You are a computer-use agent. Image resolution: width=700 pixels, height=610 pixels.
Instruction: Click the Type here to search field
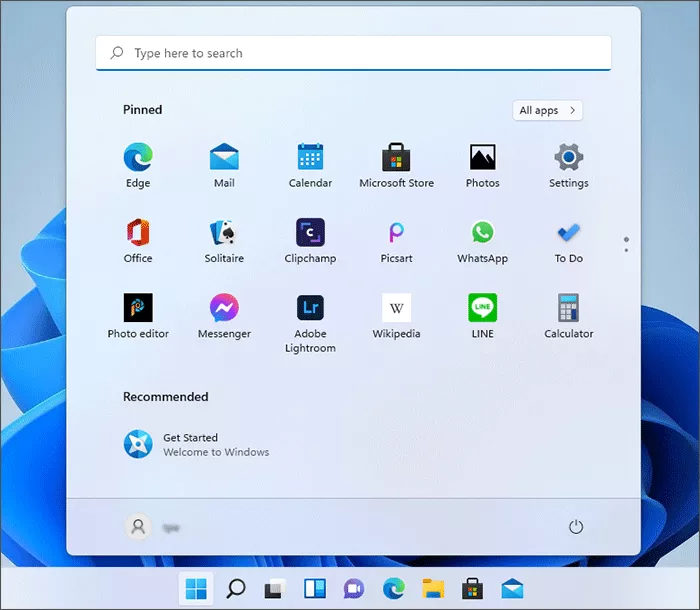click(353, 53)
